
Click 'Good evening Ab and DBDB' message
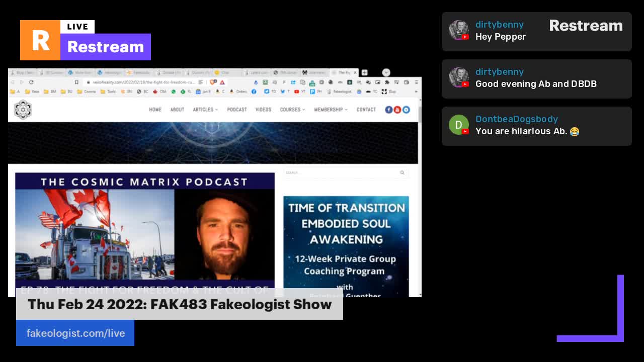tap(536, 84)
